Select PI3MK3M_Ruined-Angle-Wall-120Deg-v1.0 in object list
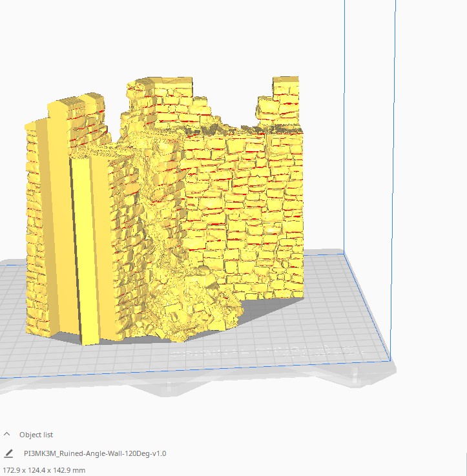This screenshot has width=467, height=476. (95, 453)
